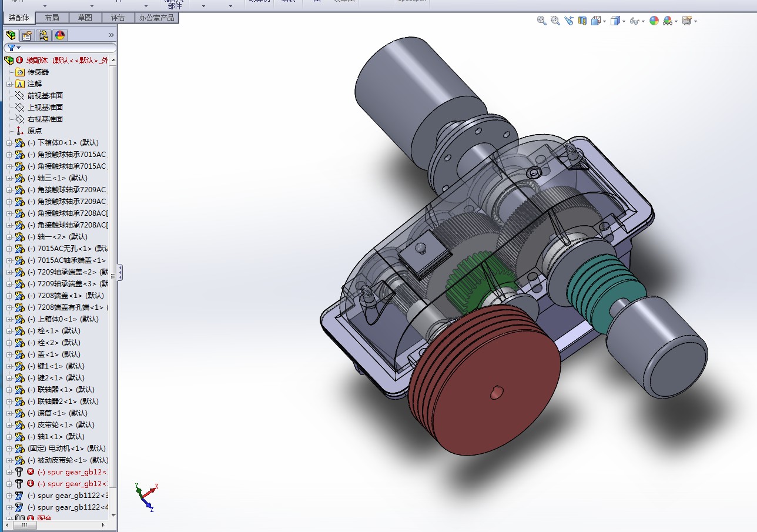Screen dimensions: 757x532
Task: Open the ConfigurationManager tree tab
Action: pos(43,35)
